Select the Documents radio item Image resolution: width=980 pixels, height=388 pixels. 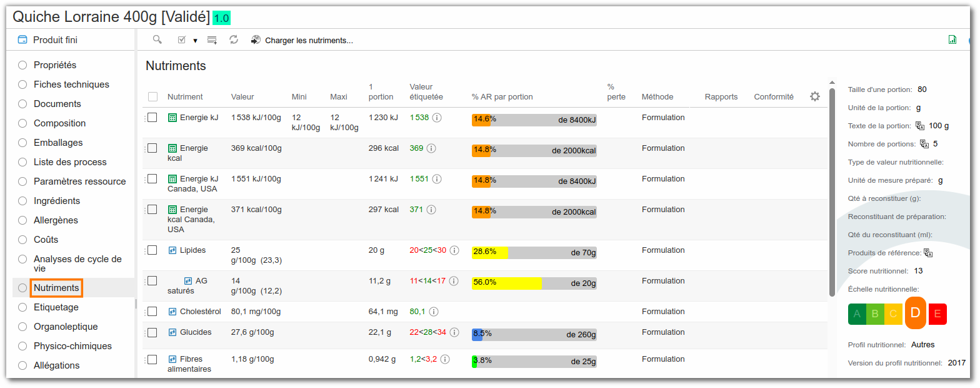click(22, 104)
